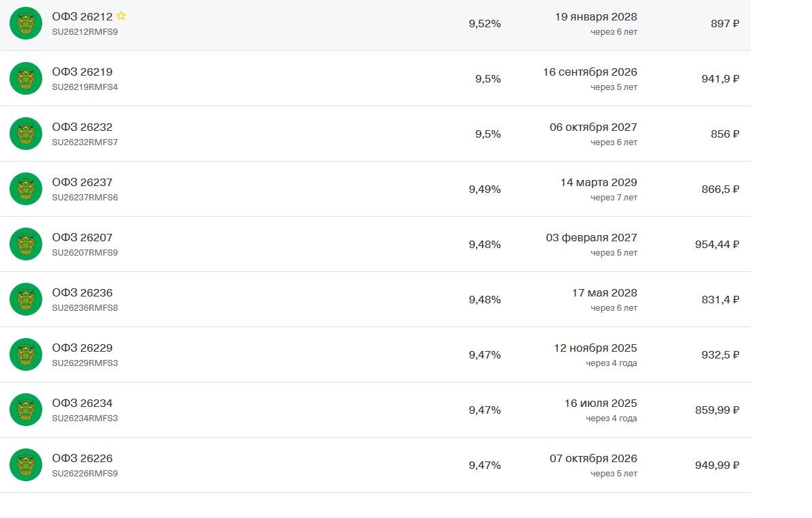This screenshot has height=518, width=812.
Task: Click the price 949,99 ₽ for ОФЗ 26226
Action: (717, 466)
